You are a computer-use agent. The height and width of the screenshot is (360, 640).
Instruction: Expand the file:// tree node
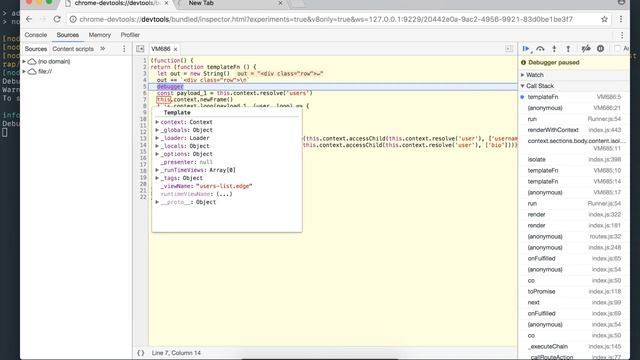(x=24, y=71)
